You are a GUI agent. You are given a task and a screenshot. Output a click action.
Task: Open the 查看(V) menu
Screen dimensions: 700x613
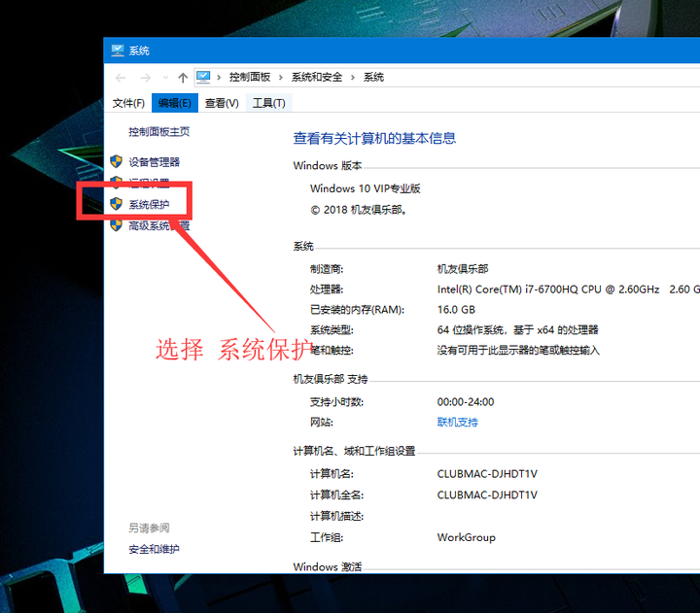[x=222, y=103]
